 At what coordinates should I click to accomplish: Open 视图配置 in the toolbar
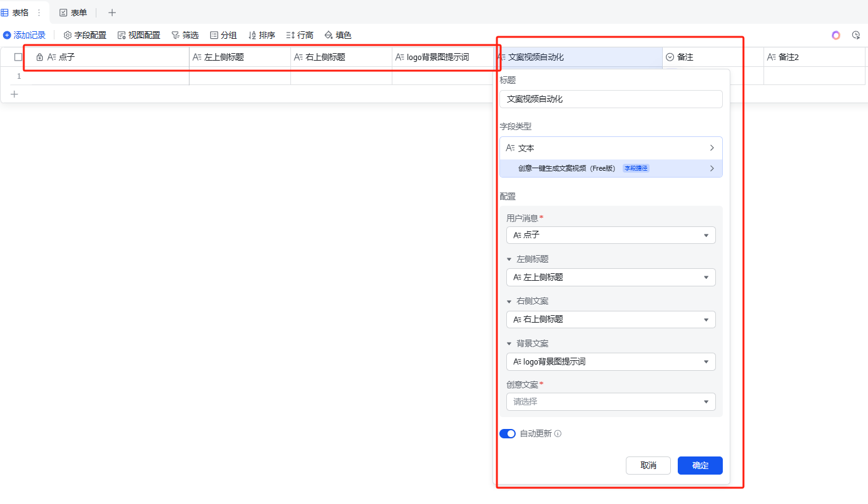point(139,35)
